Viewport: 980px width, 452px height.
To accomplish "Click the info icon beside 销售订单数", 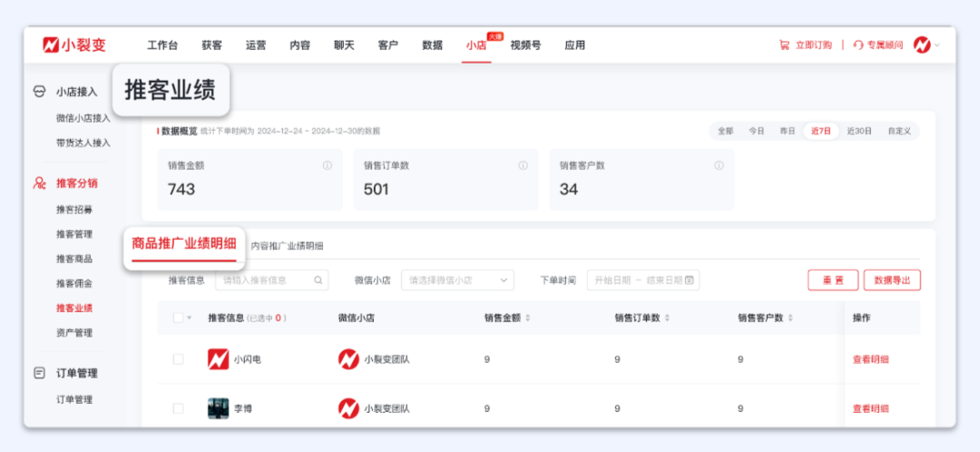I will click(523, 166).
